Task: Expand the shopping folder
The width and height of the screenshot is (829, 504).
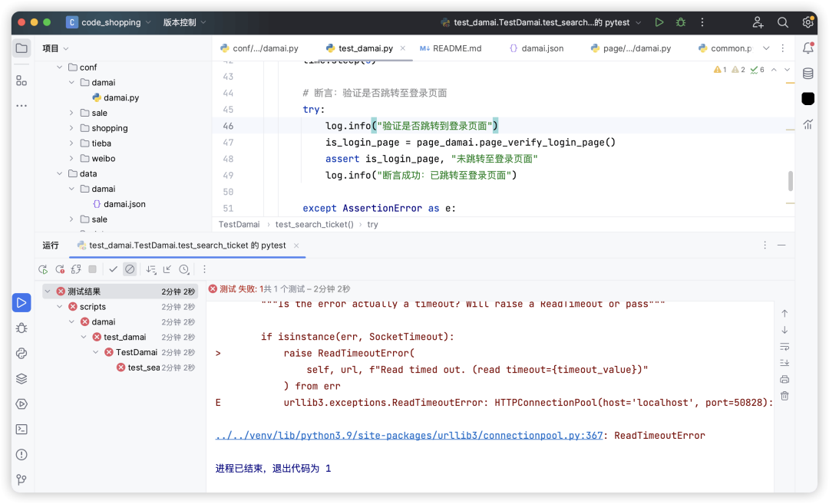Action: (71, 128)
